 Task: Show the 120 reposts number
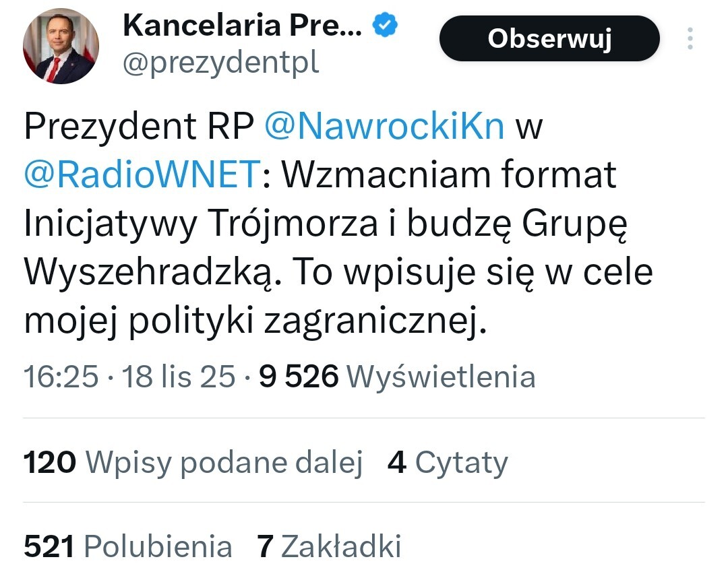click(50, 463)
